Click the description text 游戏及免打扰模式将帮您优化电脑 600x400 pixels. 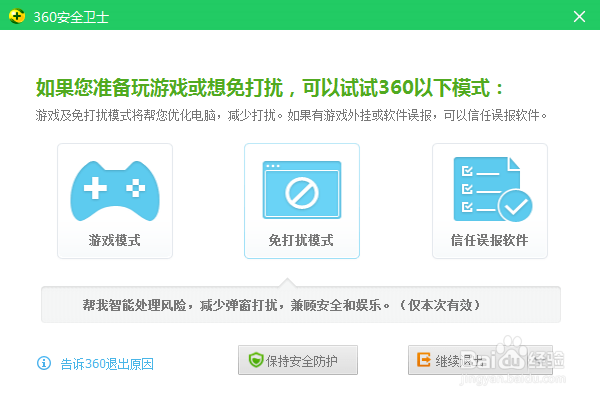coord(126,115)
